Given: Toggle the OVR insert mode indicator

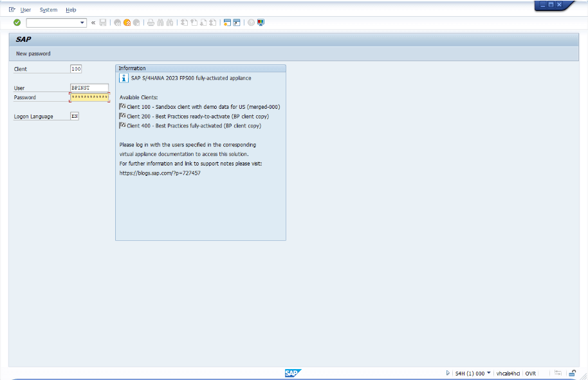Looking at the screenshot, I should [x=531, y=373].
